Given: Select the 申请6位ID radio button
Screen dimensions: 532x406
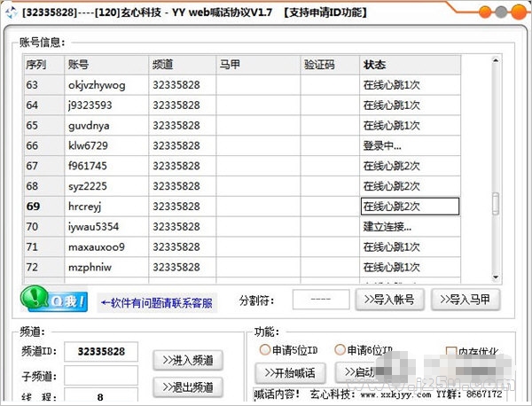Looking at the screenshot, I should pos(340,349).
